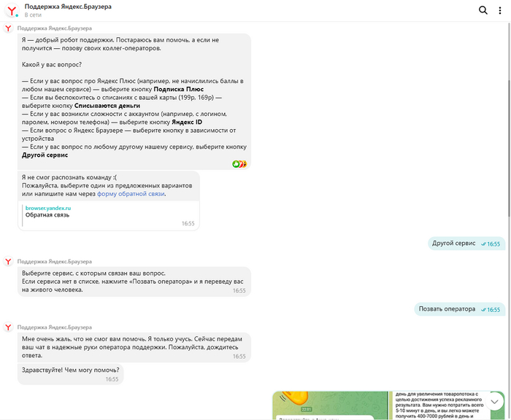Click the emoji reactions on the welcome message

click(x=239, y=163)
